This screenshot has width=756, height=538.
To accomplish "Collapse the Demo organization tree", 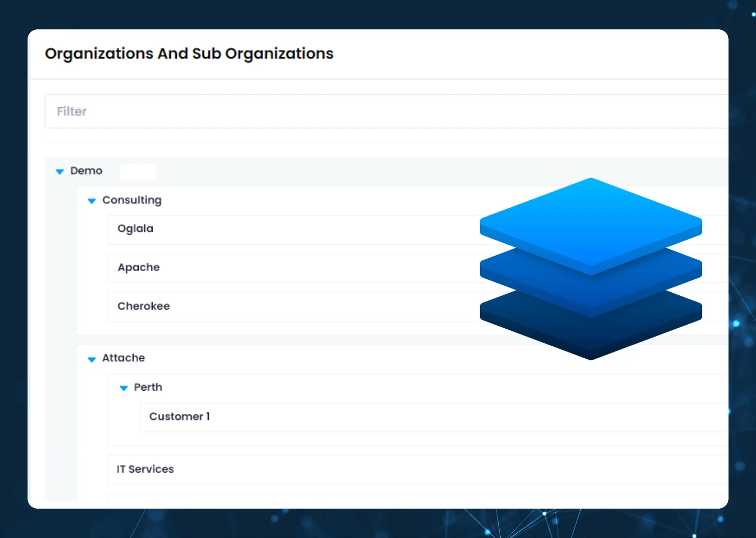I will [x=60, y=171].
